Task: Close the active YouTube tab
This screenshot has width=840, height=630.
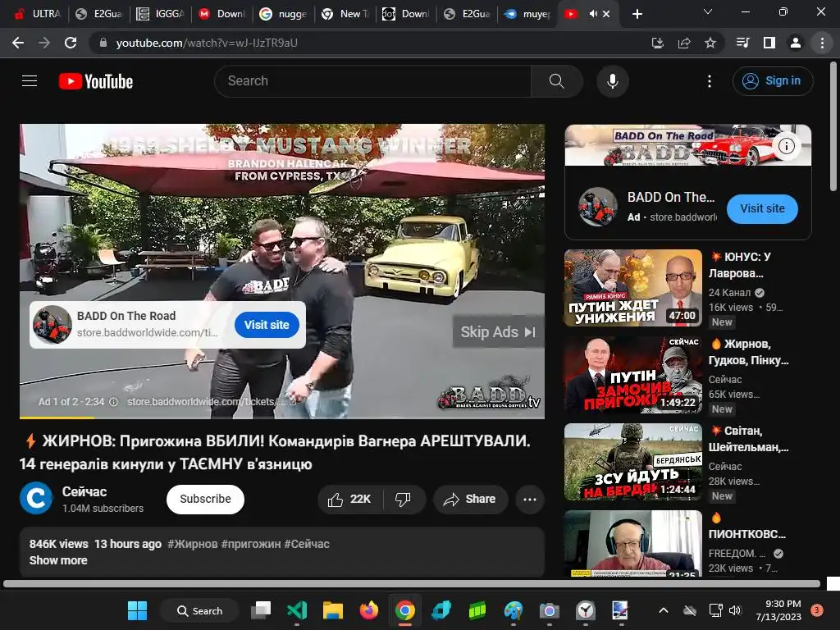Action: (x=606, y=14)
